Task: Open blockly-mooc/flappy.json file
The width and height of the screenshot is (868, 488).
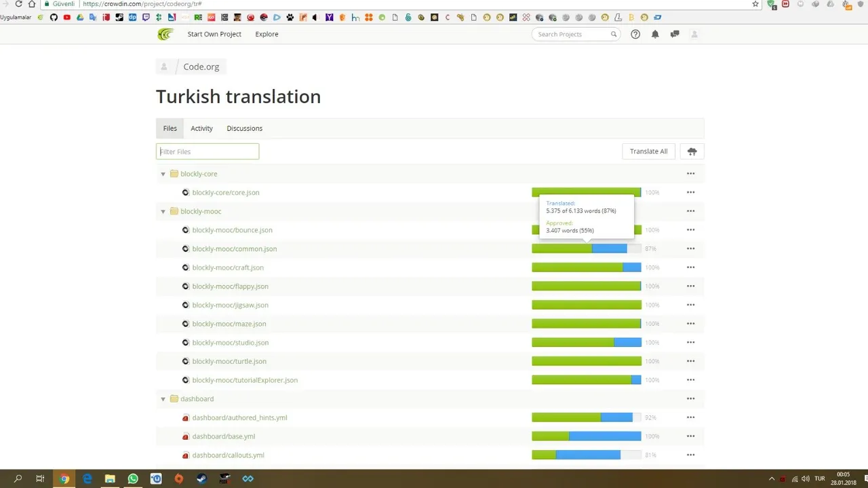Action: click(x=231, y=286)
